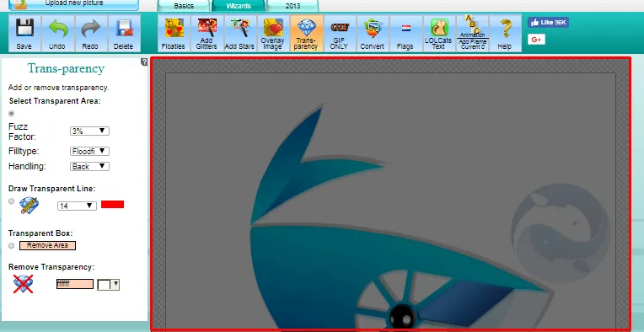The height and width of the screenshot is (332, 644).
Task: Click the Save floppy disk icon
Action: 24,33
